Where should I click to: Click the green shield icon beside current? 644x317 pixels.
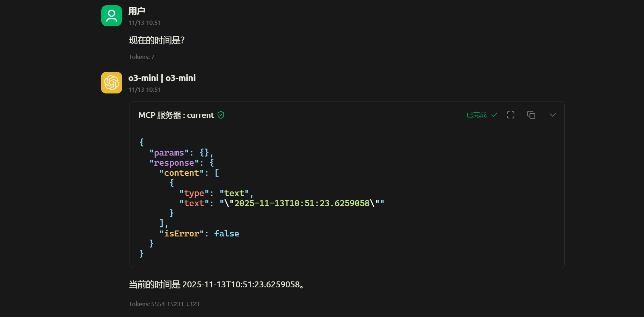(221, 115)
